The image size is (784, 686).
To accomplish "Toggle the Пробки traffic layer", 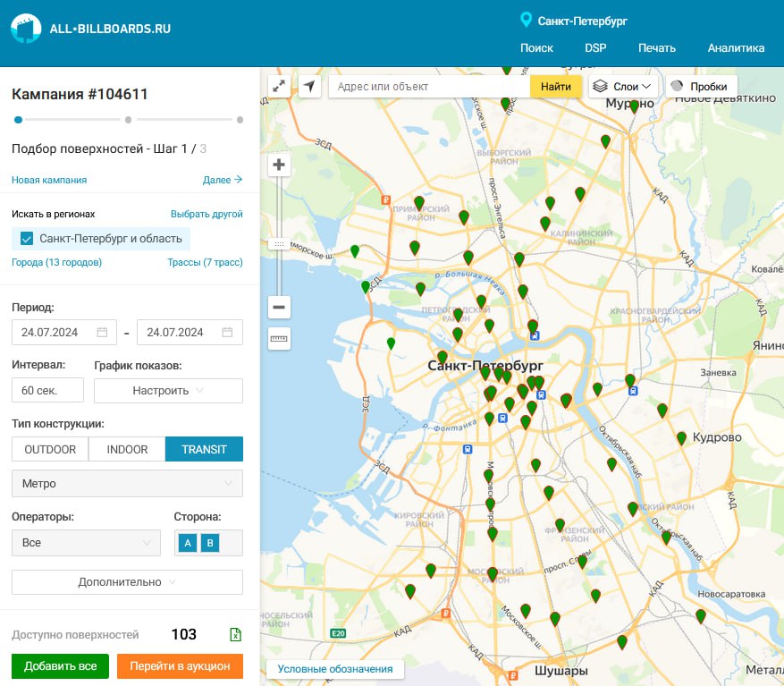I will tap(702, 86).
